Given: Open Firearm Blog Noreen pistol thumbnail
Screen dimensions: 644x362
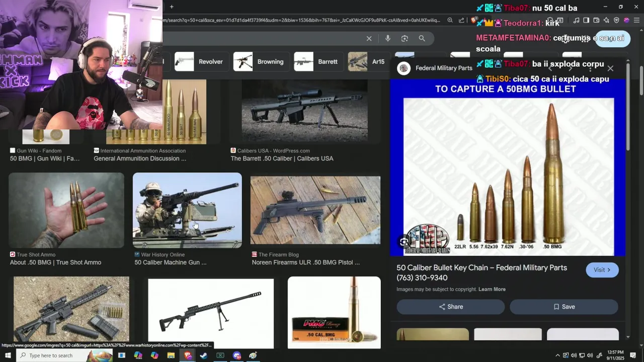Looking at the screenshot, I should [315, 210].
